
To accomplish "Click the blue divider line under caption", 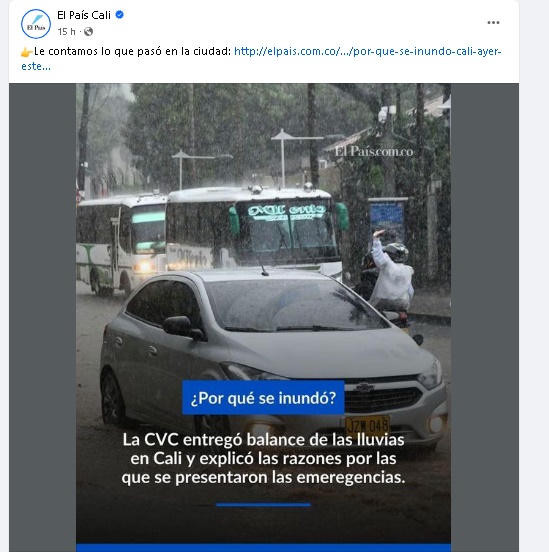I will 263,505.
